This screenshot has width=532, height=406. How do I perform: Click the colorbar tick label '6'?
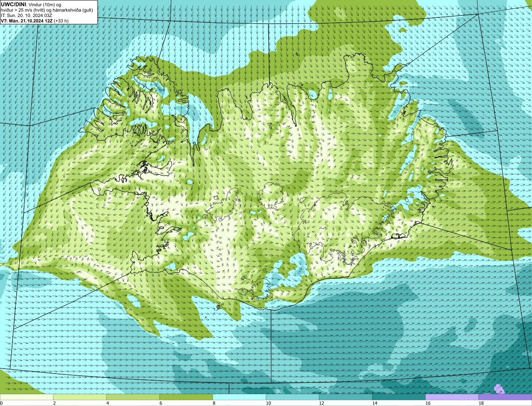tap(161, 403)
